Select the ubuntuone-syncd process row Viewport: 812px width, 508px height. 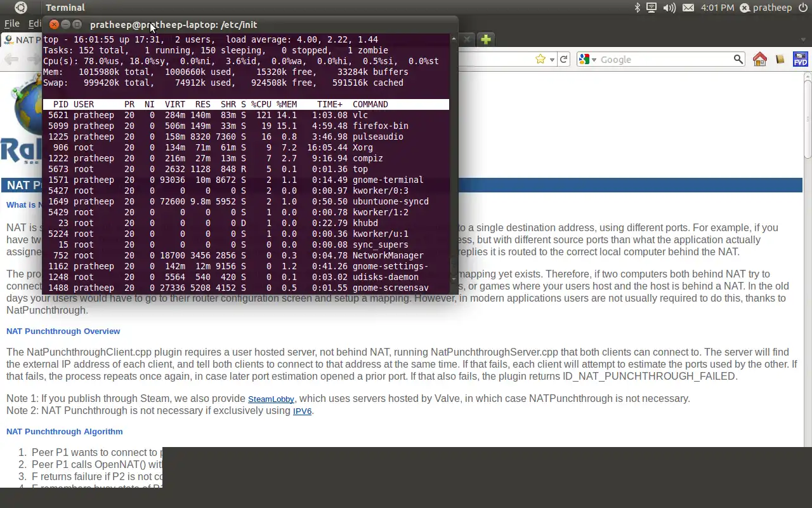coord(246,201)
